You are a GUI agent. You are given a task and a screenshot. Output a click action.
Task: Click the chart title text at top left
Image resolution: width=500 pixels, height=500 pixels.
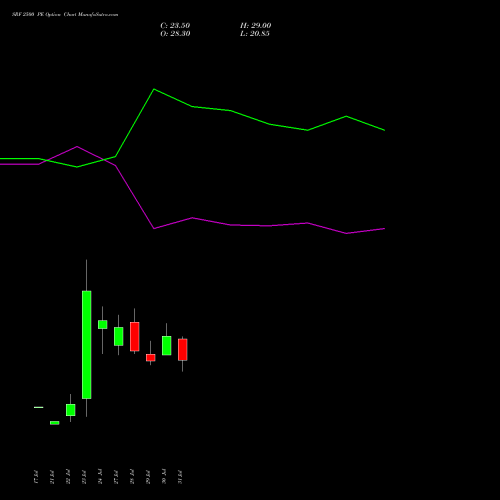coord(65,15)
